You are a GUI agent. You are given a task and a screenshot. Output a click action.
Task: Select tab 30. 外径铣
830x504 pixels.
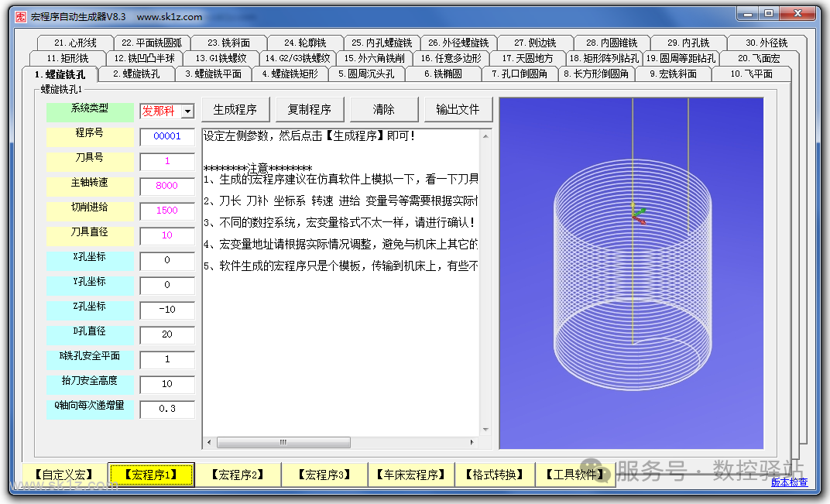[x=767, y=43]
